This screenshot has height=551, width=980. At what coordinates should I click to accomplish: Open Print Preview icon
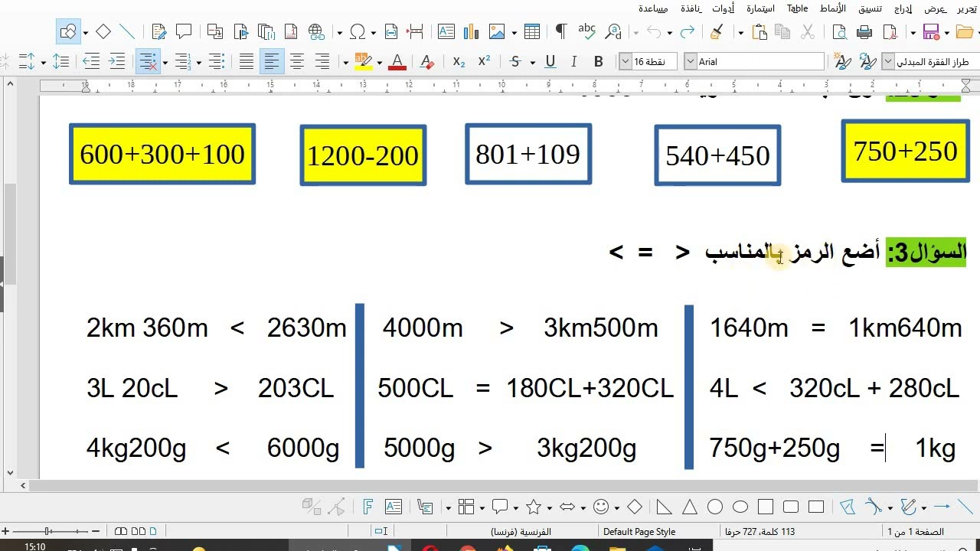pos(840,32)
